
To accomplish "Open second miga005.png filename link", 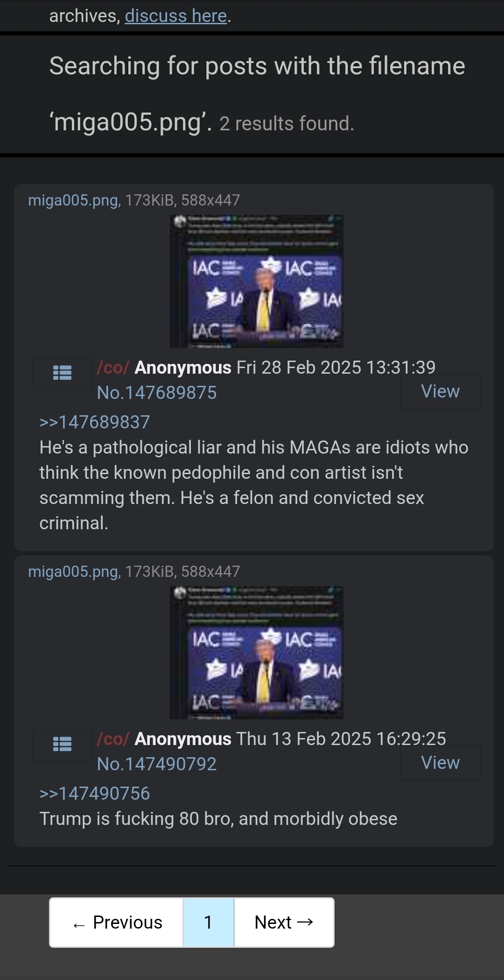I will click(x=73, y=572).
